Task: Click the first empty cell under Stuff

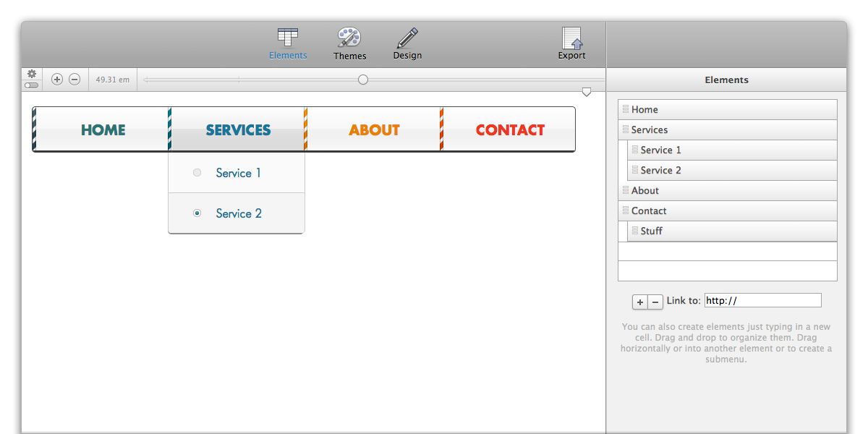Action: click(728, 252)
